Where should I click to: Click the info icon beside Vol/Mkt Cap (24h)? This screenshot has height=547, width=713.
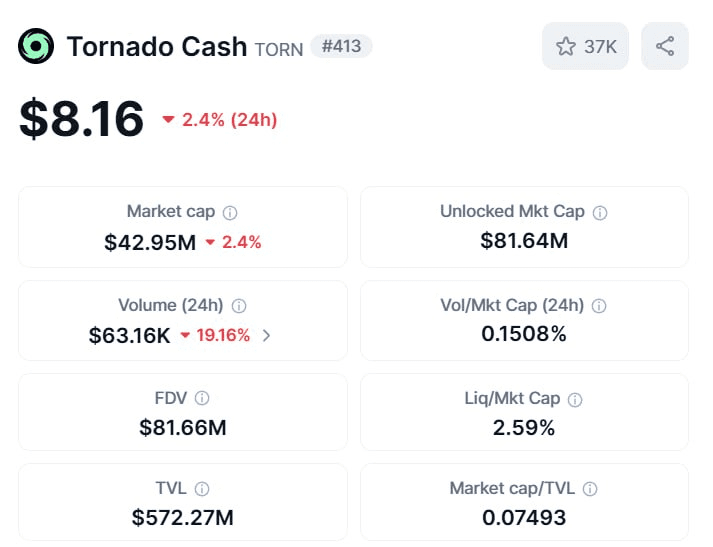pos(599,306)
